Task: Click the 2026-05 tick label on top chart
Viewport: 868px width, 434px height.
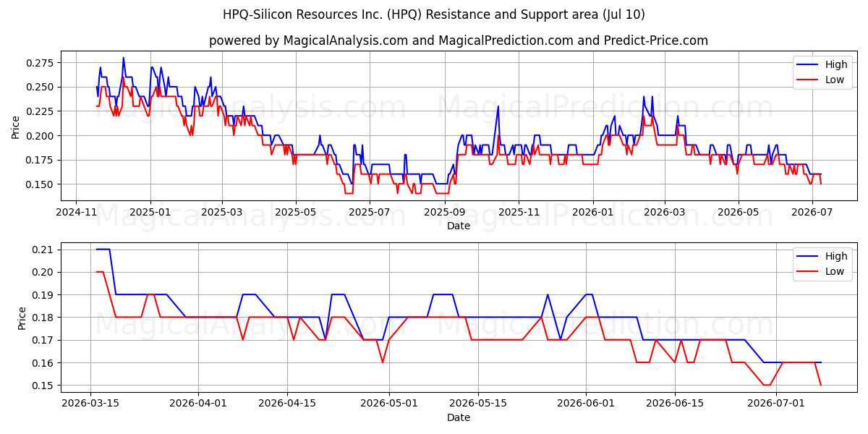Action: pos(738,213)
